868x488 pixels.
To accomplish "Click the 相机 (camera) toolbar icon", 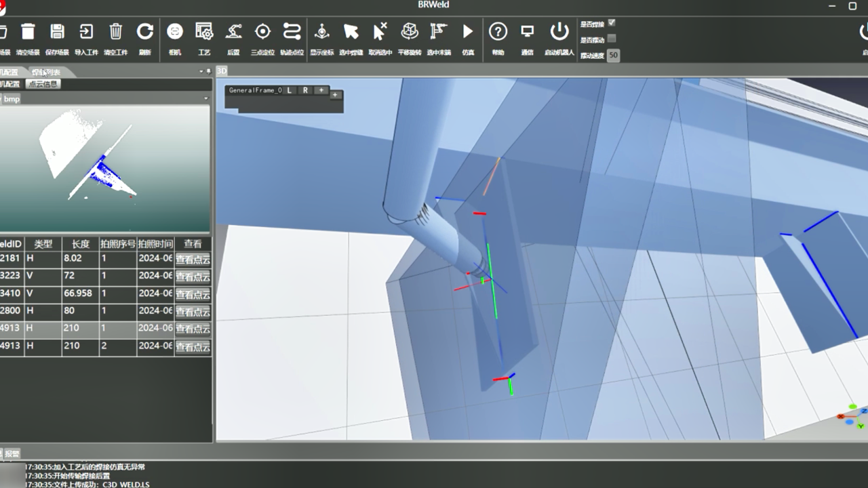I will [175, 32].
